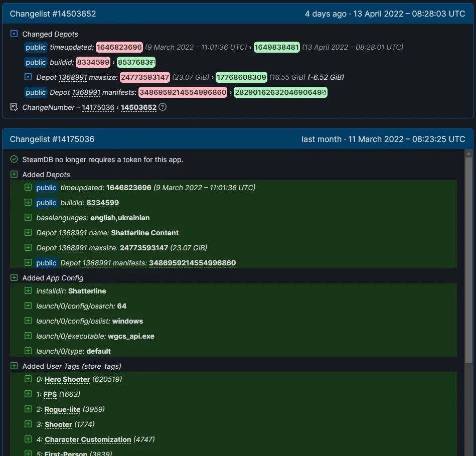
Task: Open previous change number 14175036 link
Action: pyautogui.click(x=98, y=107)
